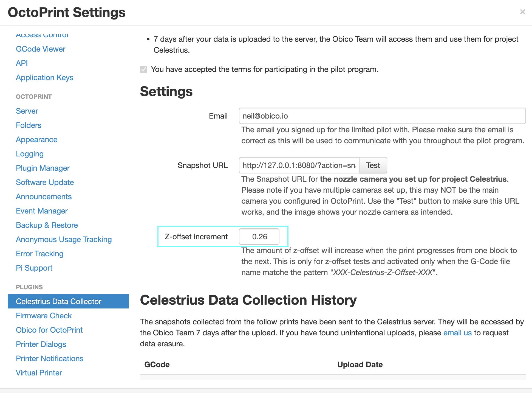Toggle the accepted pilot program terms checkbox
The width and height of the screenshot is (532, 393).
(x=144, y=69)
